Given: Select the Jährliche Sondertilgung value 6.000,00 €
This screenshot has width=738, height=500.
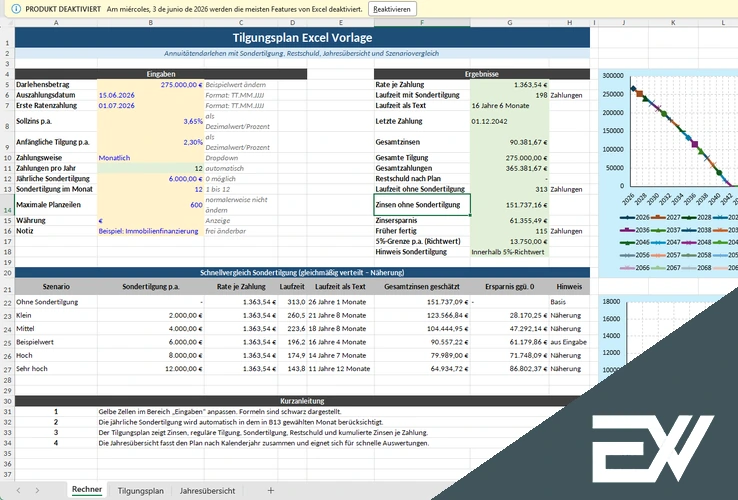Looking at the screenshot, I should (x=151, y=178).
